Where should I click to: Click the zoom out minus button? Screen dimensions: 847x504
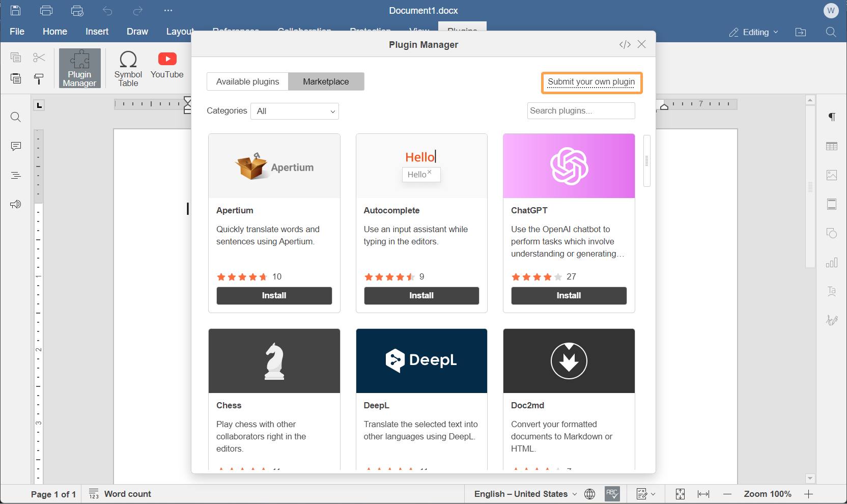click(727, 494)
